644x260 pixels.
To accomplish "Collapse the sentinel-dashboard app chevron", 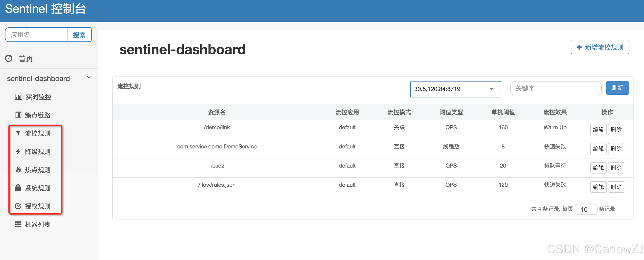I will [x=89, y=78].
